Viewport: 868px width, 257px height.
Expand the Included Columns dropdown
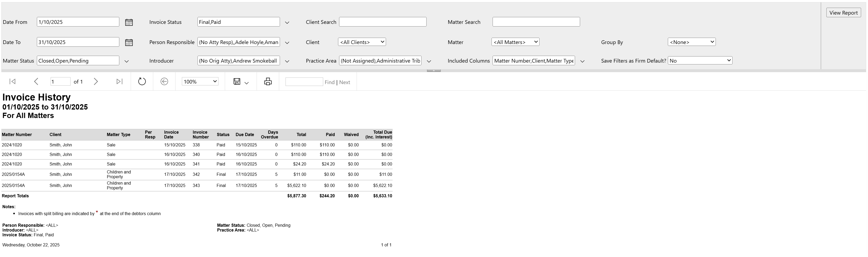(x=582, y=61)
